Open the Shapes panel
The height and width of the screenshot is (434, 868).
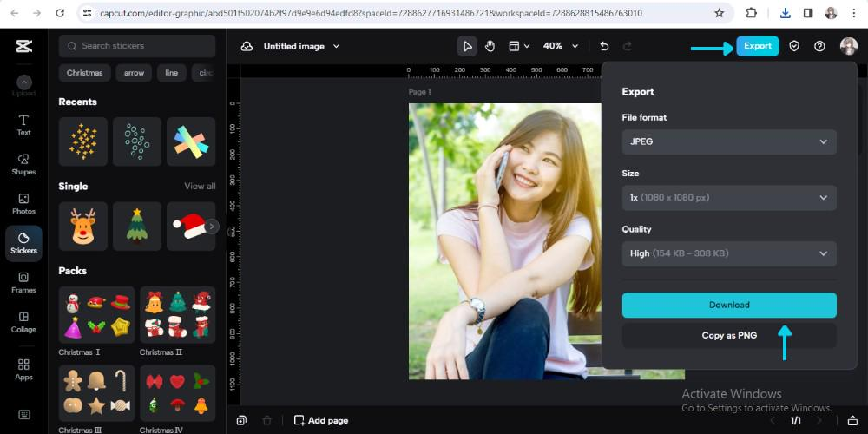(x=23, y=164)
